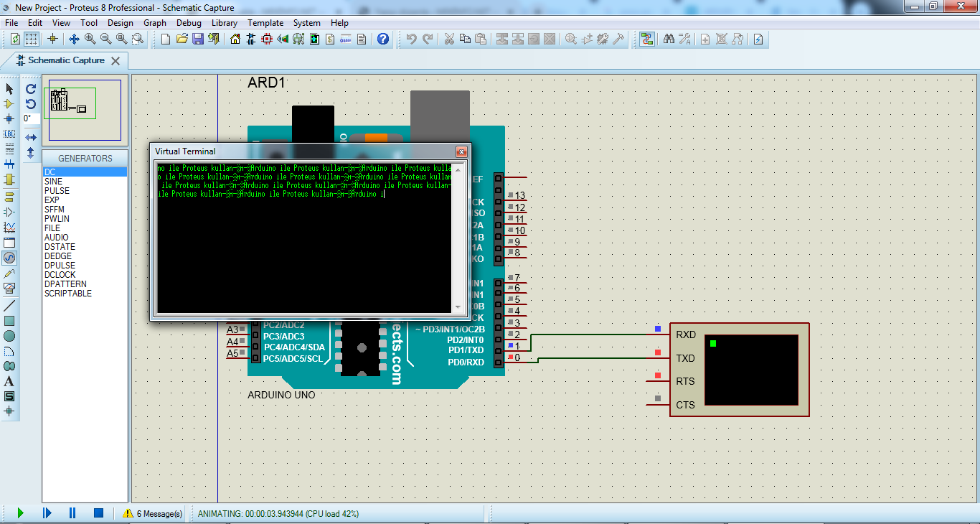Pause the running simulation

coord(72,513)
